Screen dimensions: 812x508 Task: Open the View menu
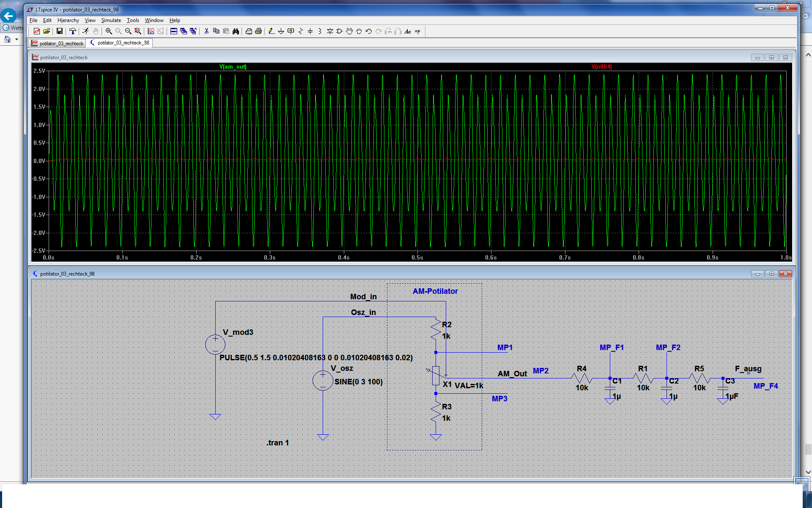point(90,20)
